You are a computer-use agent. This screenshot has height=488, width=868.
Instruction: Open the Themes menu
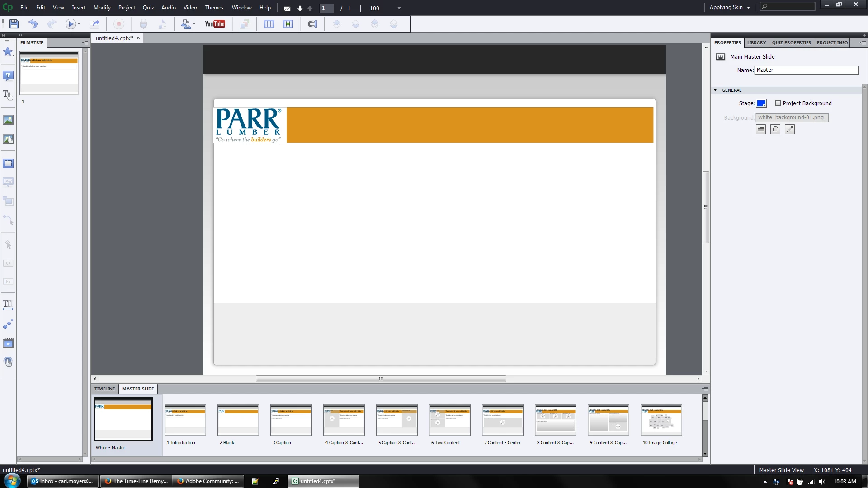tap(214, 8)
